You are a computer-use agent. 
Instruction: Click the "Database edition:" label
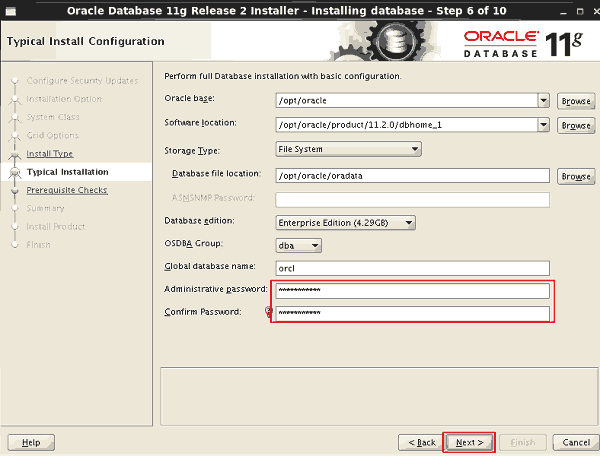199,221
